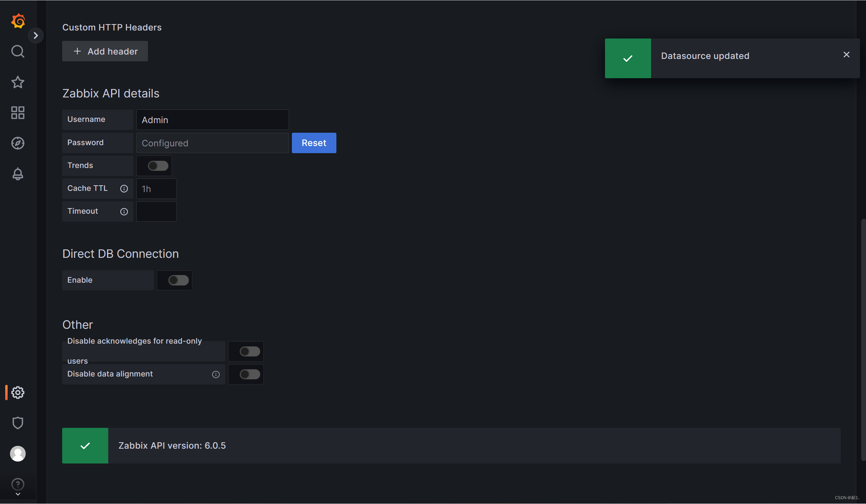866x504 pixels.
Task: Expand the sidebar navigation chevron
Action: 36,35
